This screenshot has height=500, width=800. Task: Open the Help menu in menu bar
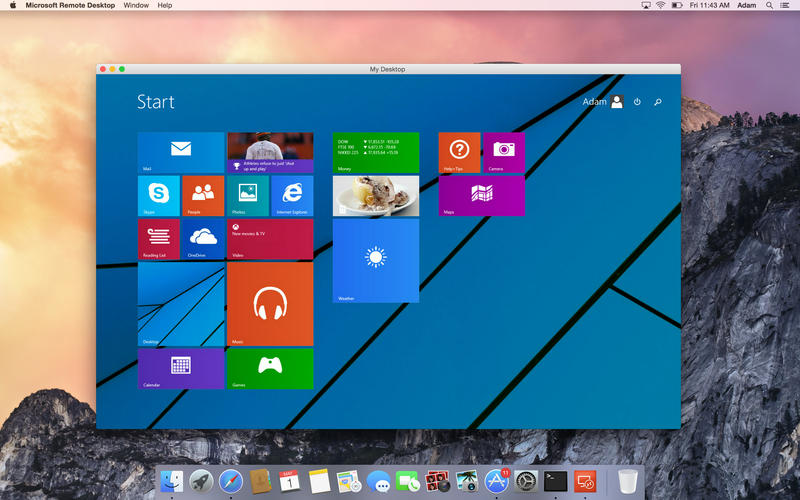[165, 5]
